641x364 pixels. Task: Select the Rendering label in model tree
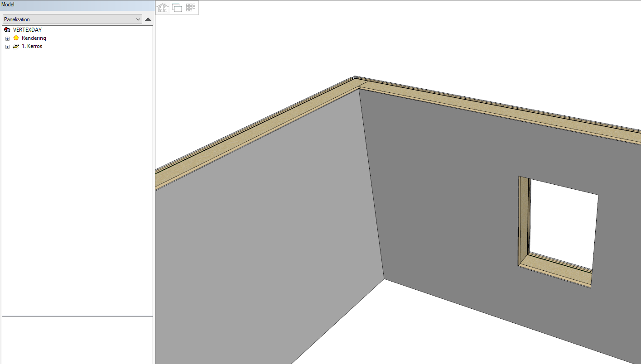pyautogui.click(x=34, y=38)
